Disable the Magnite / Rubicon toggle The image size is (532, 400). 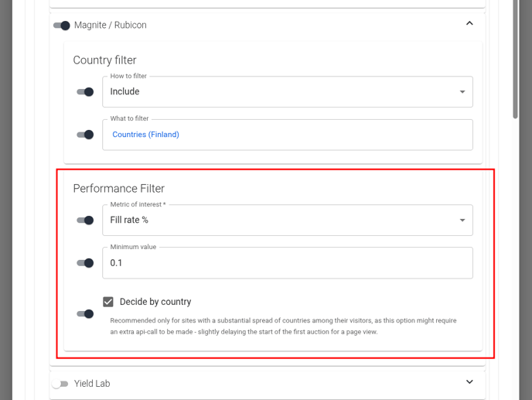coord(62,26)
